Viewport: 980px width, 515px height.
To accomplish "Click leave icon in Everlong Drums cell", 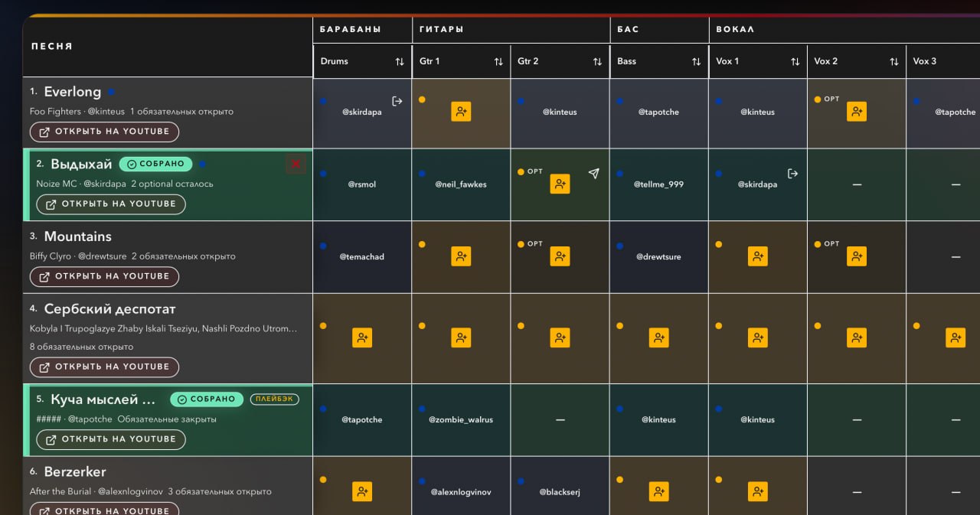I will click(x=397, y=101).
